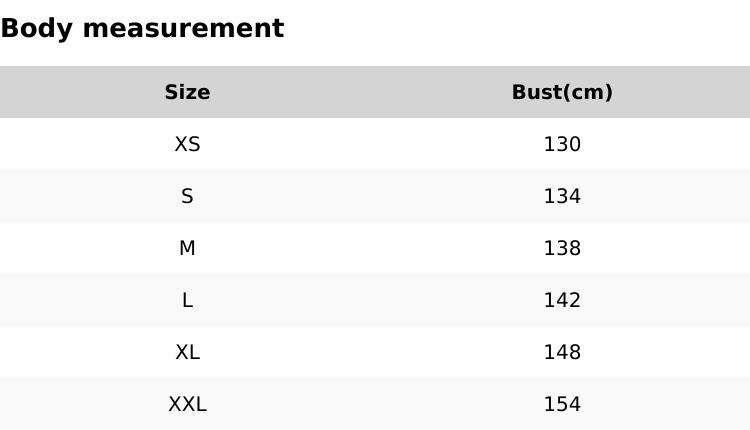Highlight the shaded row for size L
750x430 pixels.
coord(375,300)
